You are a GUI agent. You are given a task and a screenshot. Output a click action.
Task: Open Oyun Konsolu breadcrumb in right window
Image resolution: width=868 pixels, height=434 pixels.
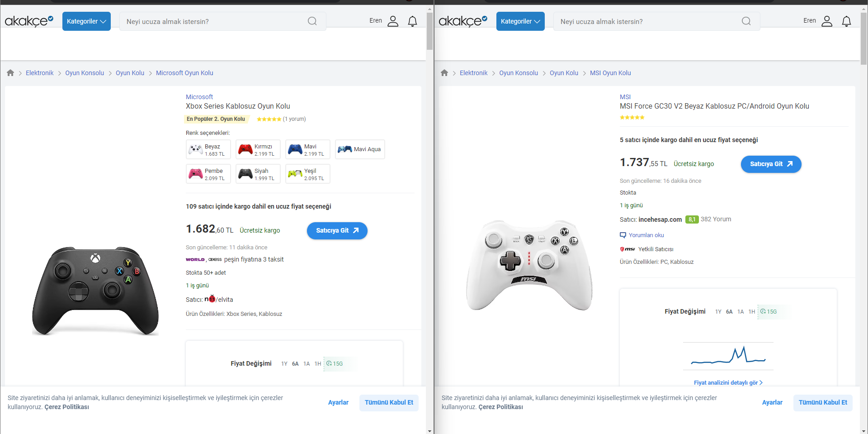point(519,73)
